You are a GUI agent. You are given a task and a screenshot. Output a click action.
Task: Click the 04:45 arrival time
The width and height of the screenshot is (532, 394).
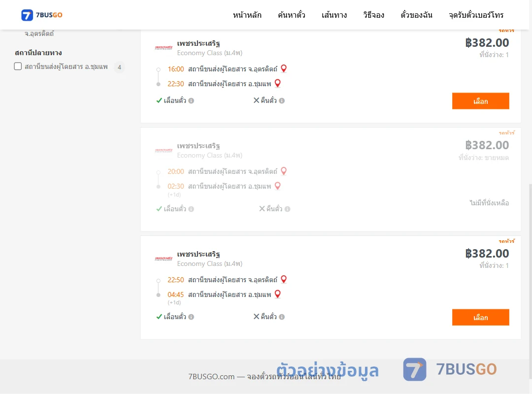tap(176, 295)
